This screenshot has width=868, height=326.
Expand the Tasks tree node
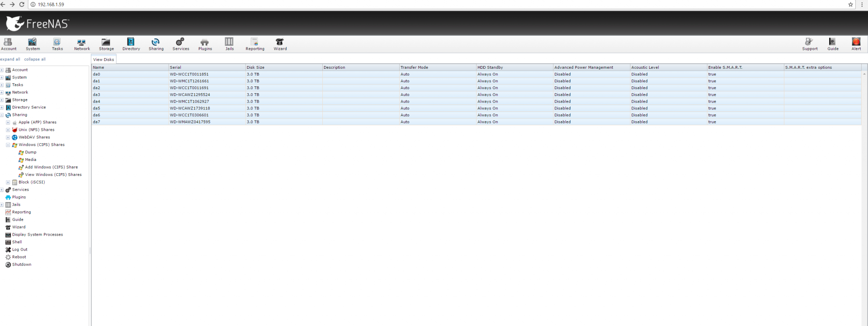[2, 85]
